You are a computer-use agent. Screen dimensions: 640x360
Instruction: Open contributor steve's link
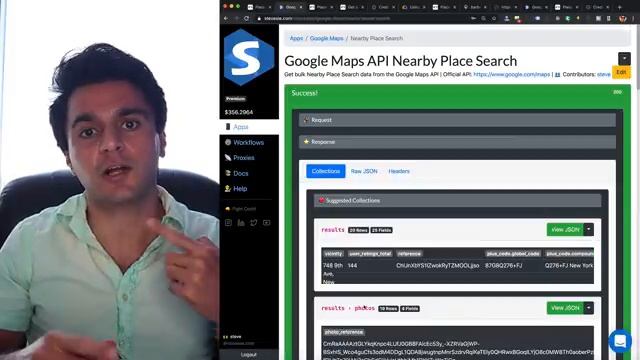pyautogui.click(x=604, y=75)
